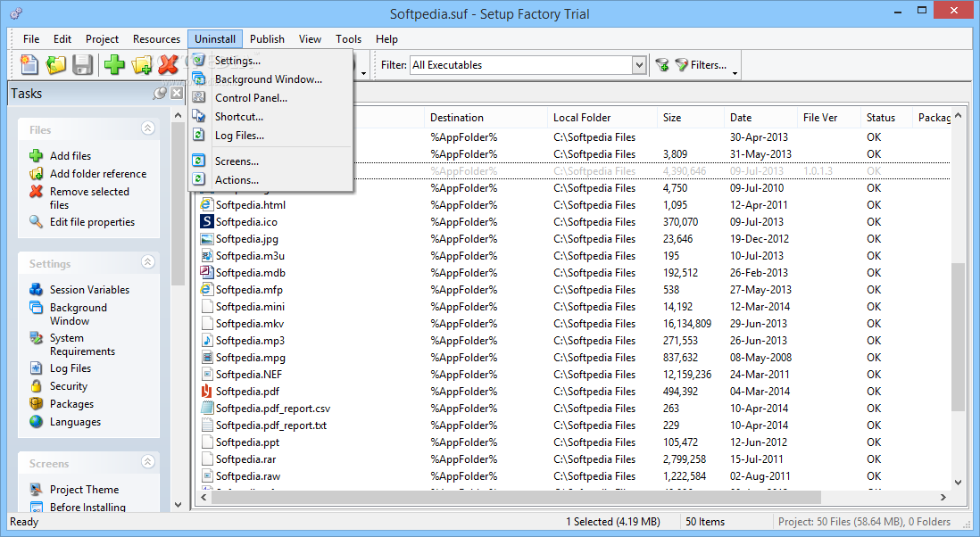Screen dimensions: 980x537
Task: Click the file list vertical scrollbar thumb
Action: (x=958, y=336)
